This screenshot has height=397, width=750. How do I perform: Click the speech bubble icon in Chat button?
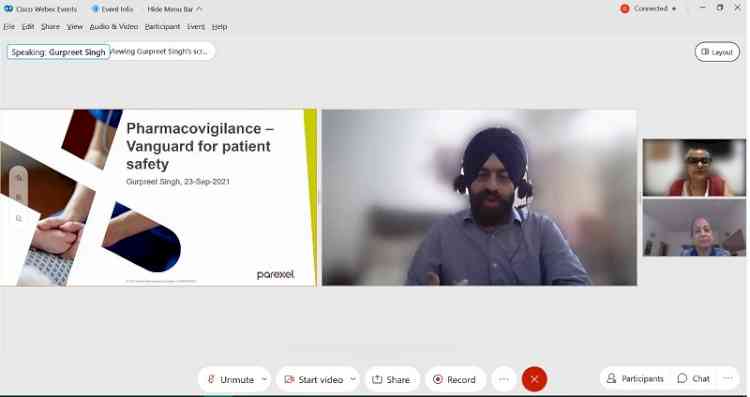click(x=682, y=378)
